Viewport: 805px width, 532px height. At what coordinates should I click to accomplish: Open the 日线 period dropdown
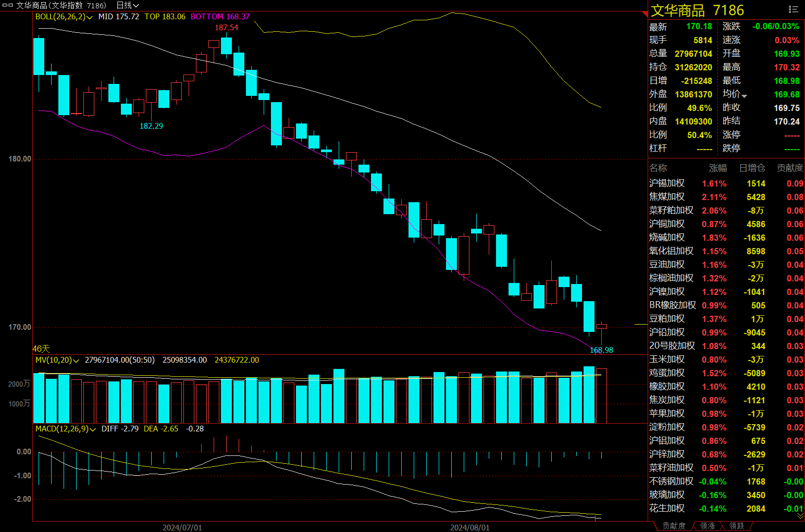point(128,5)
